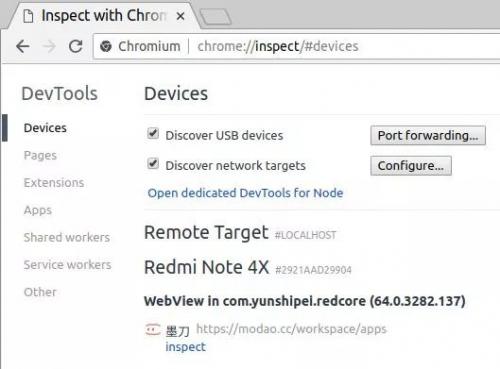Viewport: 500px width, 369px height.
Task: Inspect the modao.cc WebView page
Action: (x=185, y=347)
